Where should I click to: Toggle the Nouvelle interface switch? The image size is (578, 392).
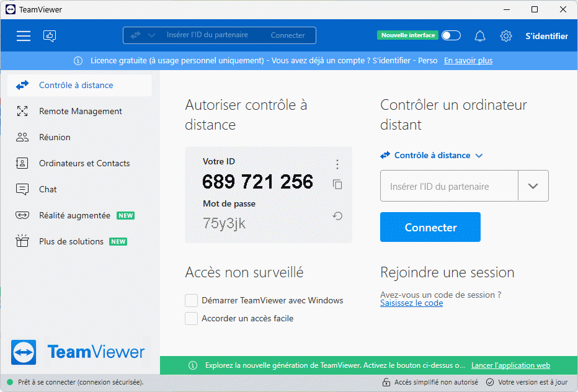tap(451, 35)
